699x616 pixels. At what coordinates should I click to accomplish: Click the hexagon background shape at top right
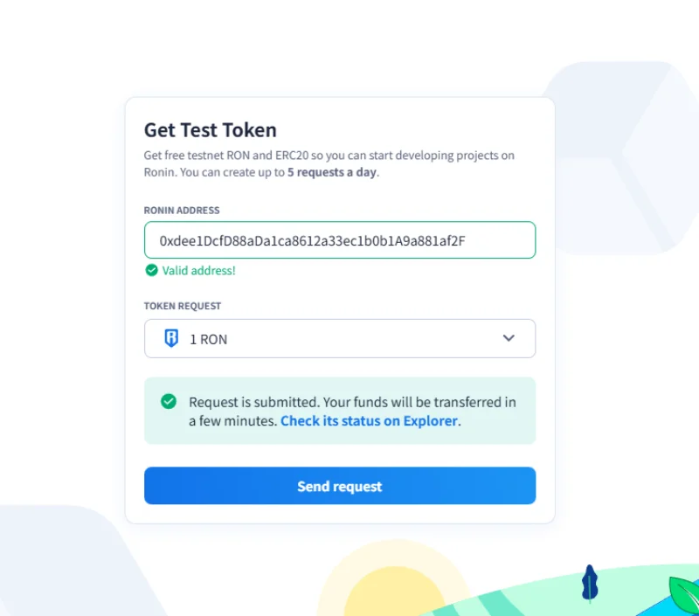620,157
